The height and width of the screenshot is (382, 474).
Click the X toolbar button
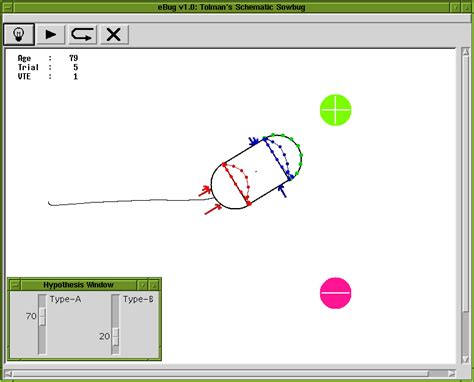point(114,34)
